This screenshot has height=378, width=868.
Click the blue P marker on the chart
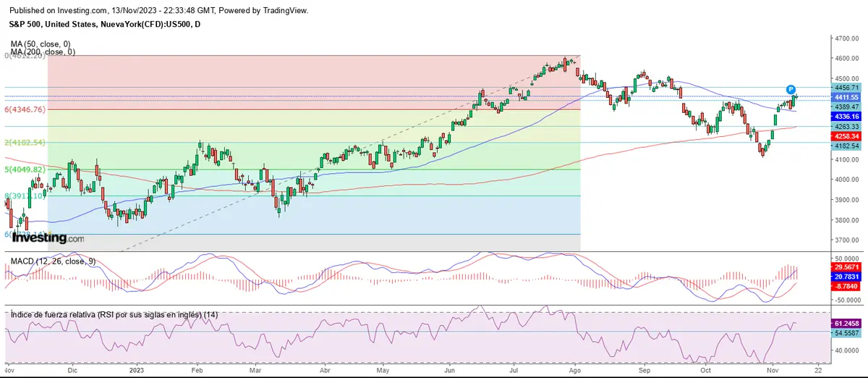[x=791, y=89]
